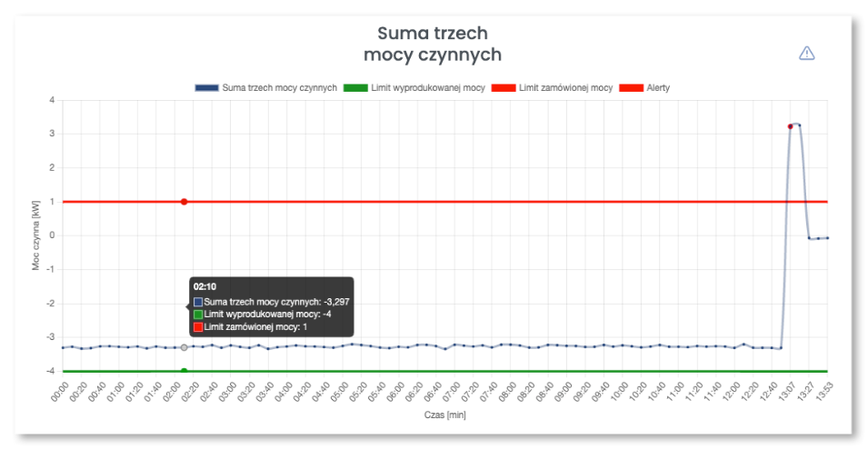Click the highlighted gray data point at 02:10
The width and height of the screenshot is (868, 450).
tap(185, 347)
